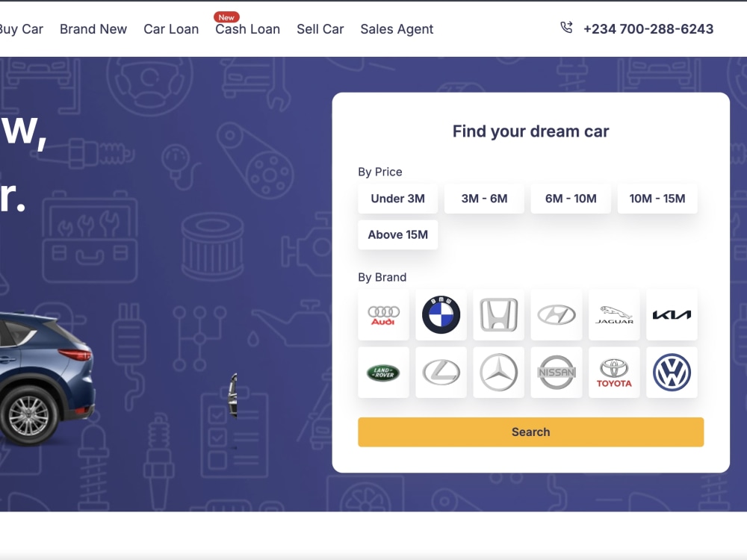Choose the Jaguar brand logo
The width and height of the screenshot is (747, 560).
pos(614,315)
